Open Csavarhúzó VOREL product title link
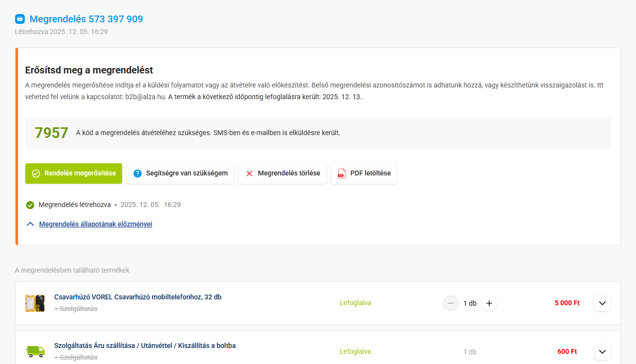The width and height of the screenshot is (636, 364). point(138,297)
